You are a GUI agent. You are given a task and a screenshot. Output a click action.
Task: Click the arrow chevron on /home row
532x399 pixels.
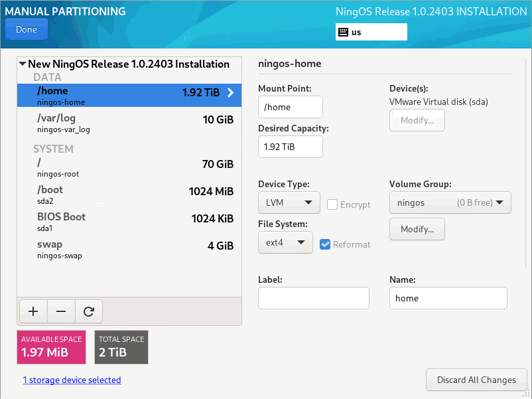(x=231, y=93)
